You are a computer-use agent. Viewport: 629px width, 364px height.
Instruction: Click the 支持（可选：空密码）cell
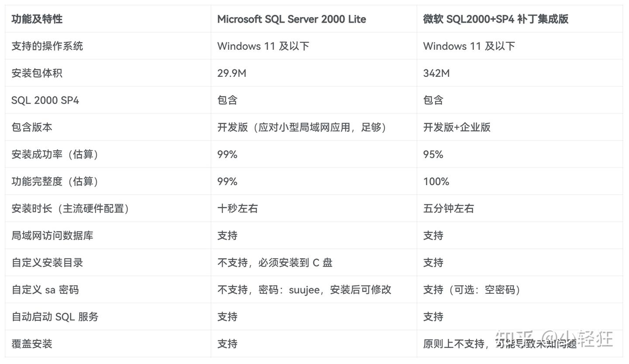tap(471, 289)
